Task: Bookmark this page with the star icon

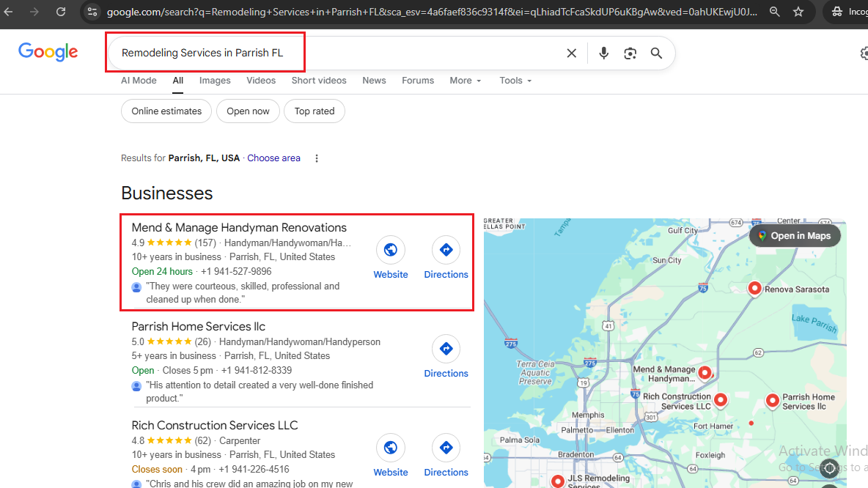Action: (798, 12)
